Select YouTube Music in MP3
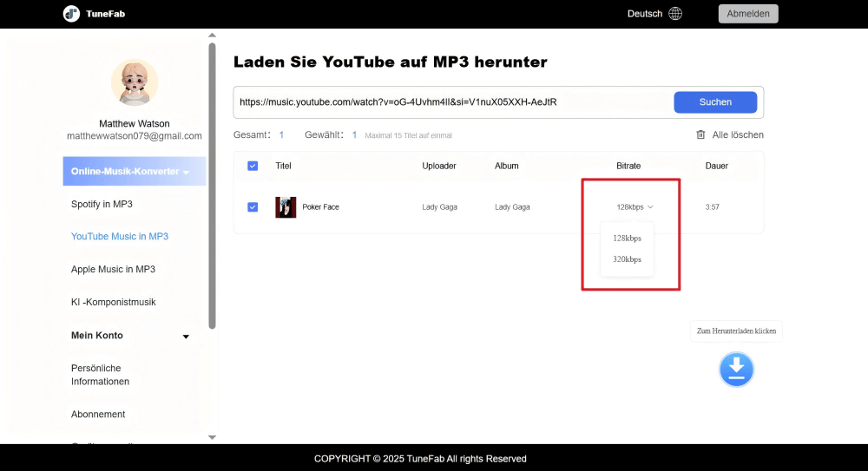 point(120,236)
